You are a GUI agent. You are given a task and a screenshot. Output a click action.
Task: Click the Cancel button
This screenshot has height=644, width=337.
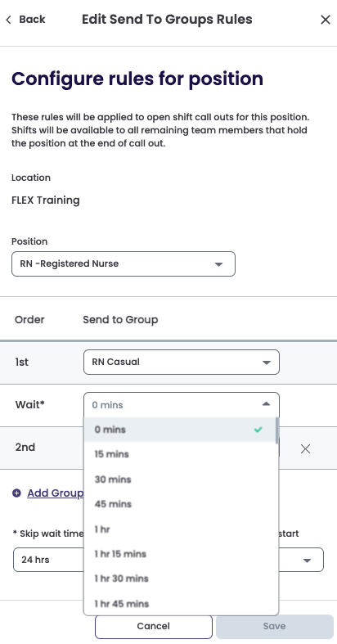154,626
